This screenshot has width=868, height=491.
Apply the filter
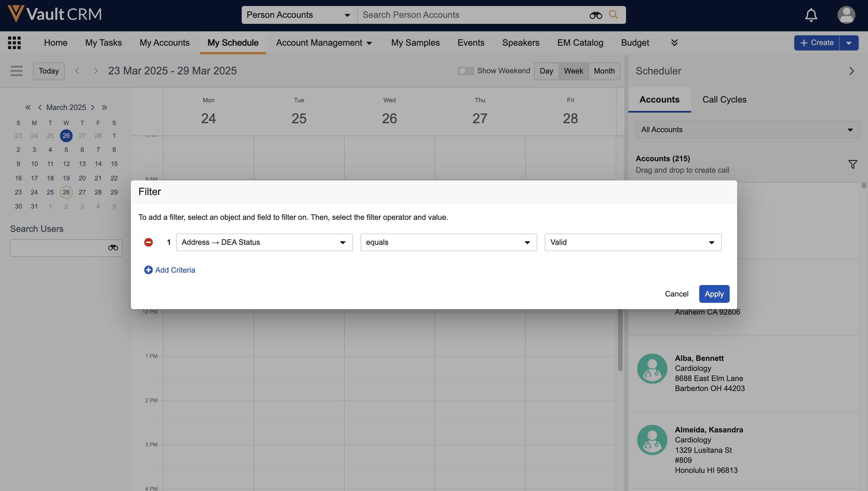tap(714, 294)
